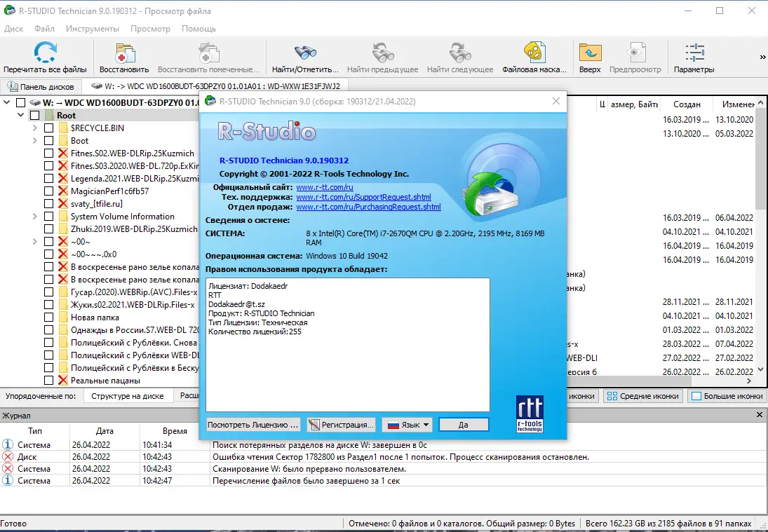Click the Файловая маска file mask icon
This screenshot has width=768, height=532.
point(534,53)
